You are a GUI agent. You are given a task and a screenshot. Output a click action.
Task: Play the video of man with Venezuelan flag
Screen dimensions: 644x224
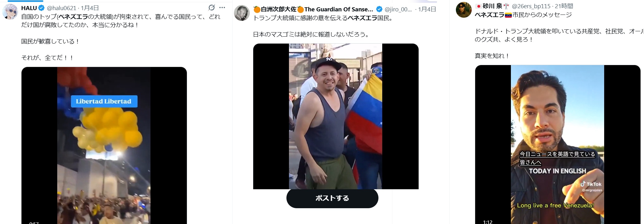click(x=336, y=116)
